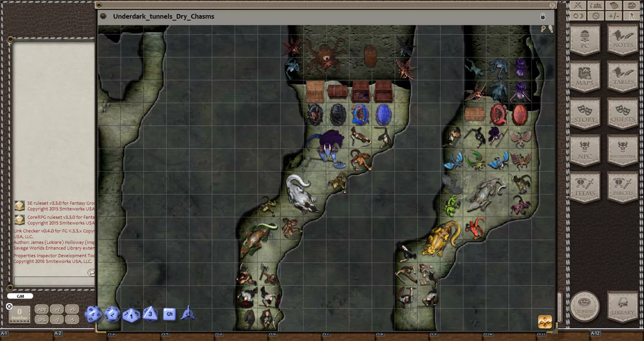This screenshot has height=341, width=644.
Task: Select the barrel token on the map
Action: pos(370,56)
